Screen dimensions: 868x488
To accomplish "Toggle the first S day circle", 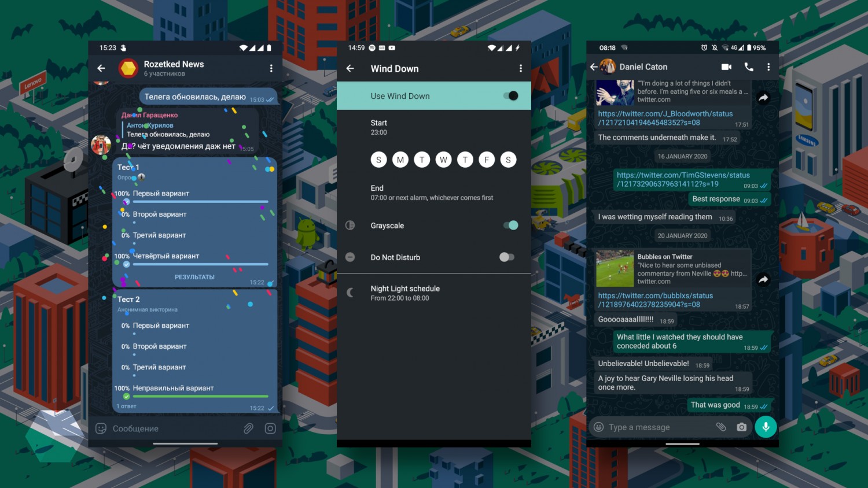I will pyautogui.click(x=378, y=160).
